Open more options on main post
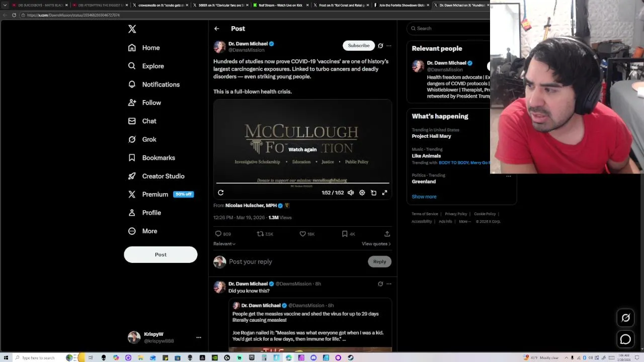This screenshot has height=362, width=644. 388,46
